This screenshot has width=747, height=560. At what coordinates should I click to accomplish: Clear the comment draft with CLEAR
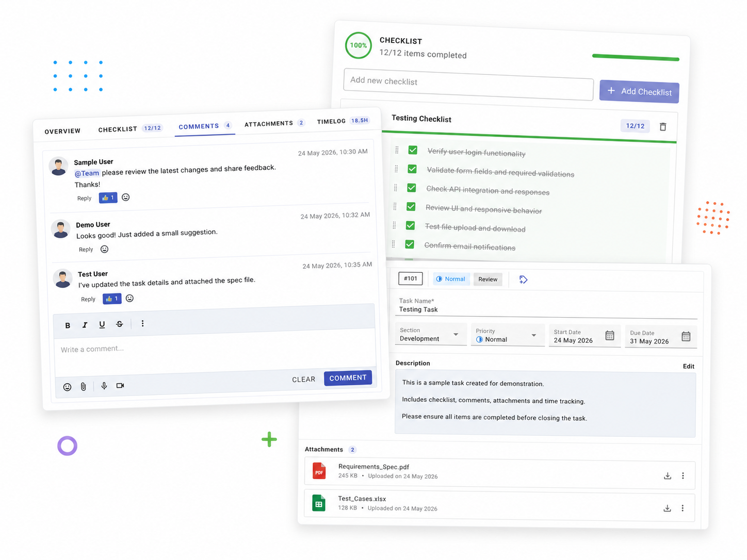(x=303, y=380)
